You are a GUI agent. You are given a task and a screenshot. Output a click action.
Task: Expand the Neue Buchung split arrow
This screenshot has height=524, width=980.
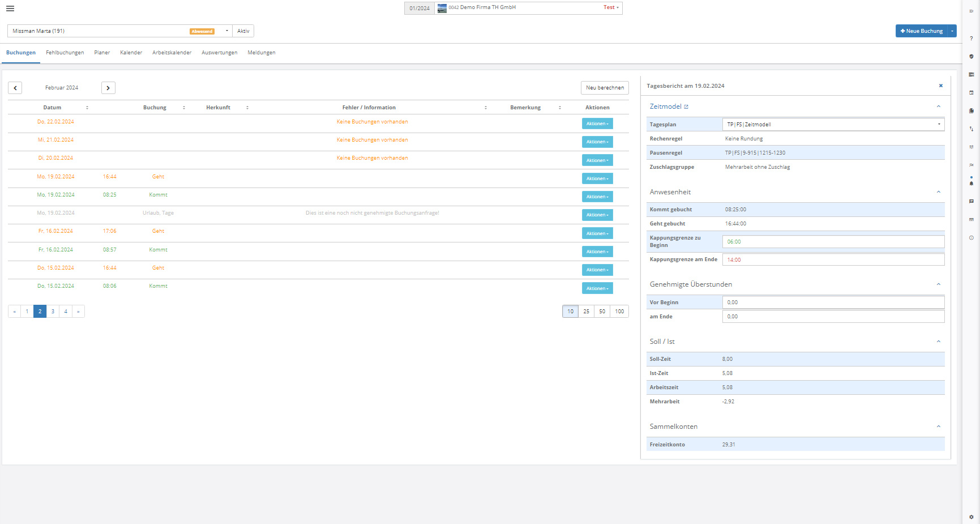[952, 31]
